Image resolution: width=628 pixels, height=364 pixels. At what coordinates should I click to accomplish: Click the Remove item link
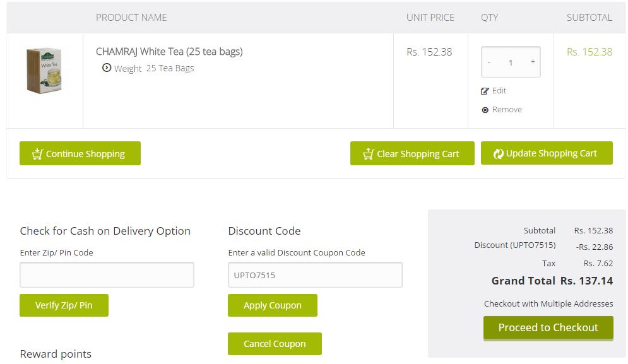[x=507, y=110]
